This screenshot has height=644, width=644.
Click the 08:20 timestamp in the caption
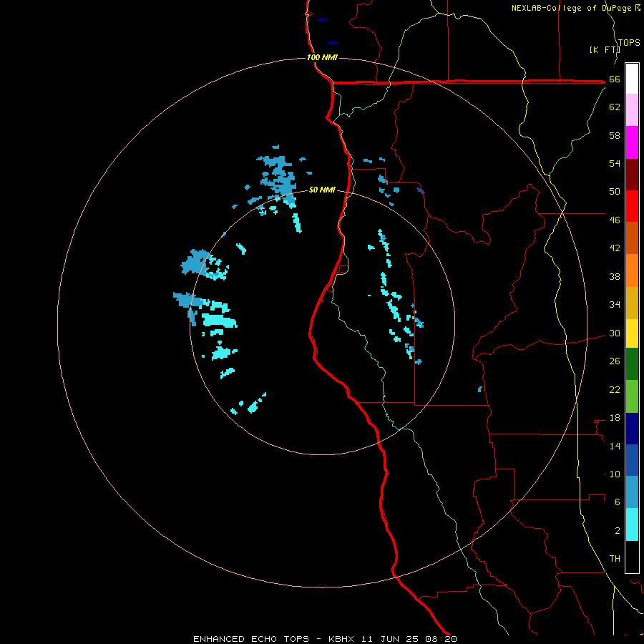[x=439, y=639]
